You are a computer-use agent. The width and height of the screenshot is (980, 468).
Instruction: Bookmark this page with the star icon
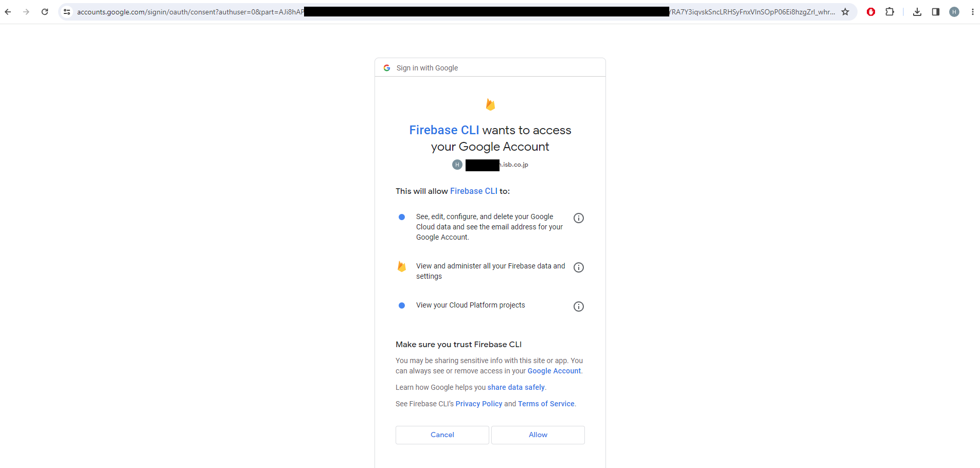coord(845,12)
